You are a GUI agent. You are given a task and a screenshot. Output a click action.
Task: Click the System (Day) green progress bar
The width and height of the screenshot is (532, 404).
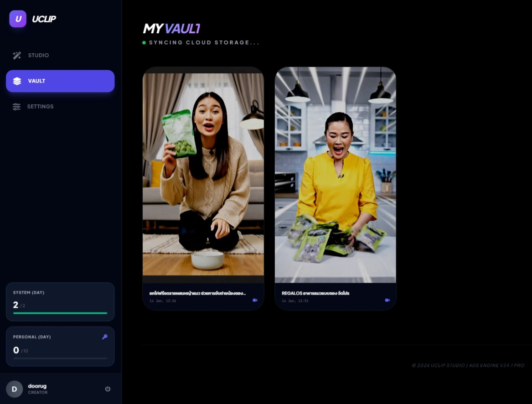click(x=60, y=313)
